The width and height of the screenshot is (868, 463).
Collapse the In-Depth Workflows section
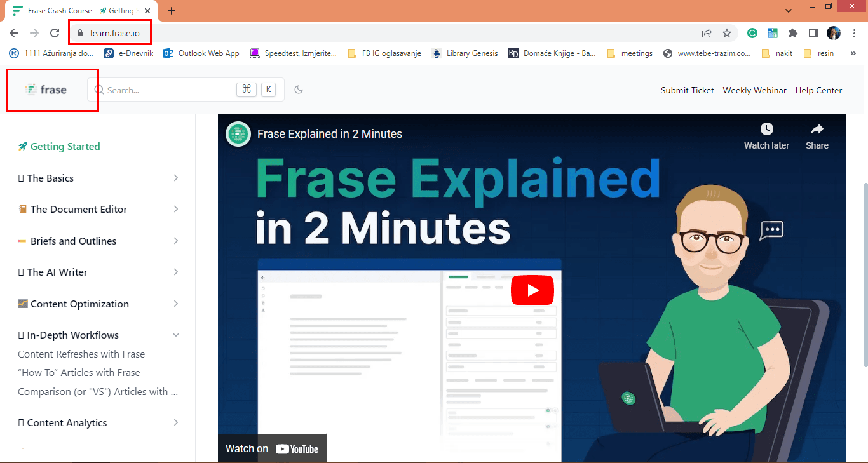click(176, 335)
